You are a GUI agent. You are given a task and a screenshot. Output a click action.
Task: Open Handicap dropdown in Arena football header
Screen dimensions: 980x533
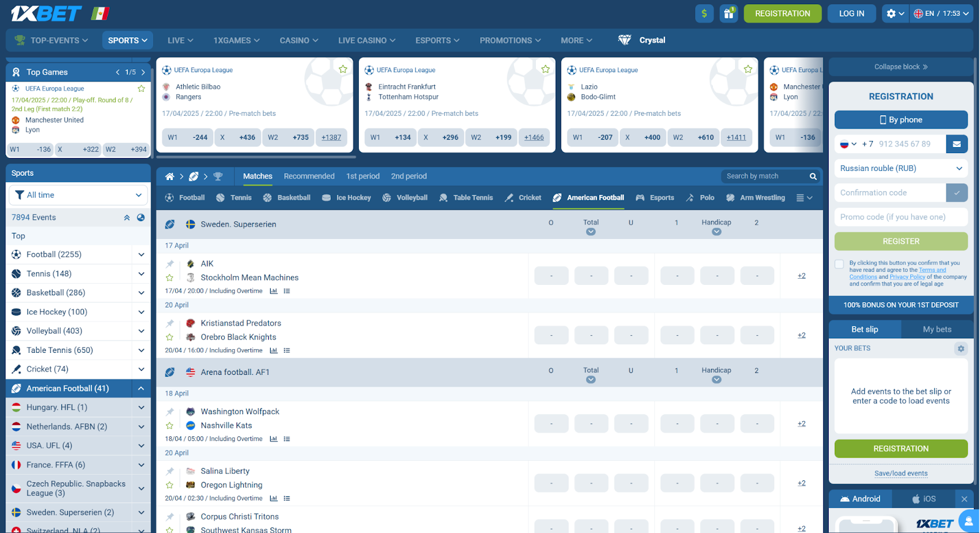[x=716, y=380]
